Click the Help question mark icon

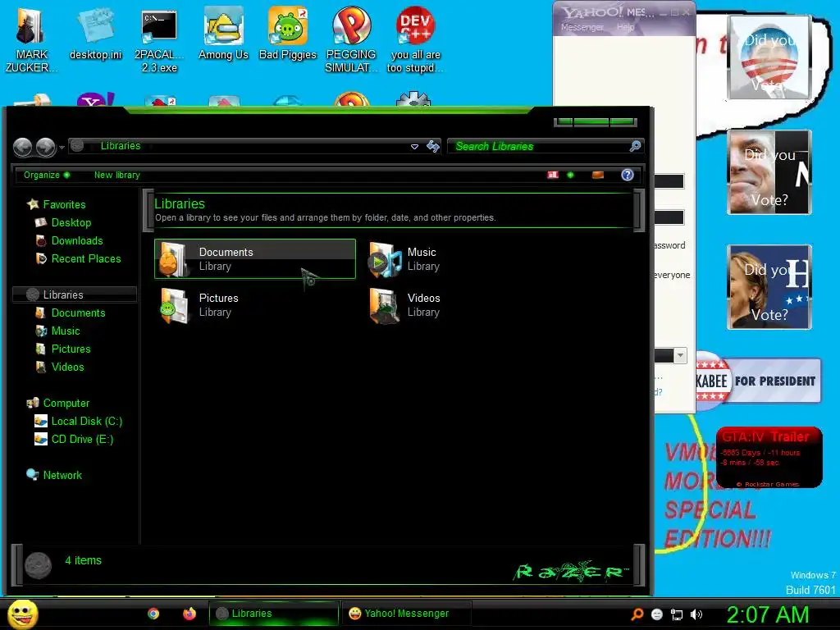click(628, 175)
